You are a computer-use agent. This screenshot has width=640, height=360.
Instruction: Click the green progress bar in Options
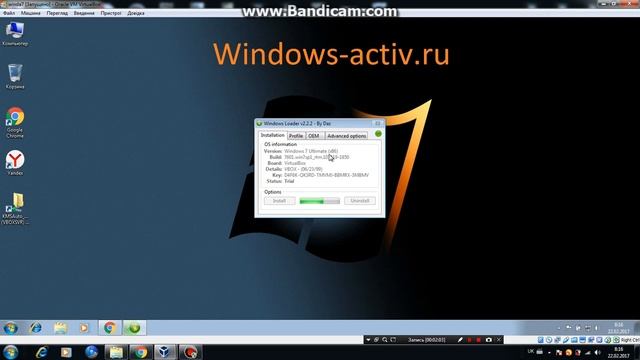tap(320, 201)
